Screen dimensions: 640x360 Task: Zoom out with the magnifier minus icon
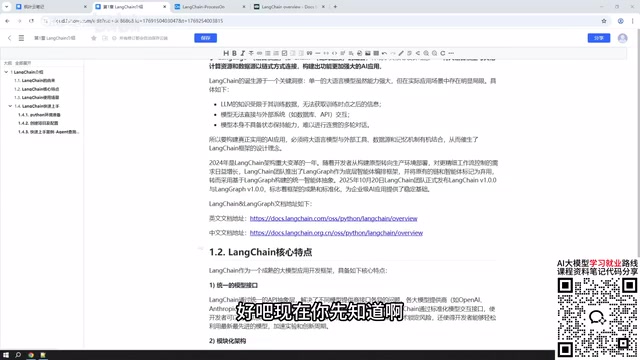(434, 53)
